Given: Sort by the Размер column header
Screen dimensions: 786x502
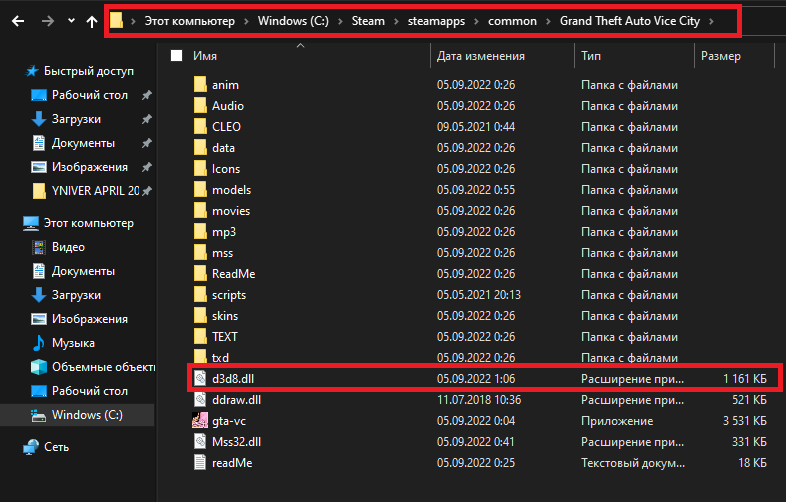Looking at the screenshot, I should click(721, 56).
